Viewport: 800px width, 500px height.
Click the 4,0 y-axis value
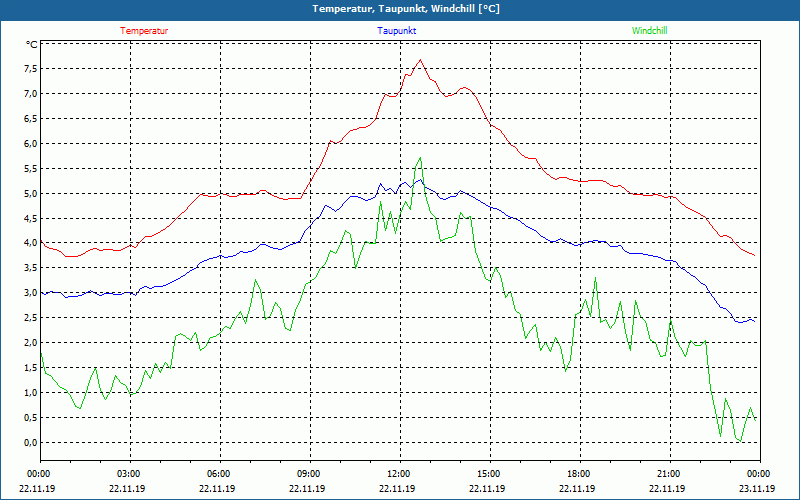[31, 243]
